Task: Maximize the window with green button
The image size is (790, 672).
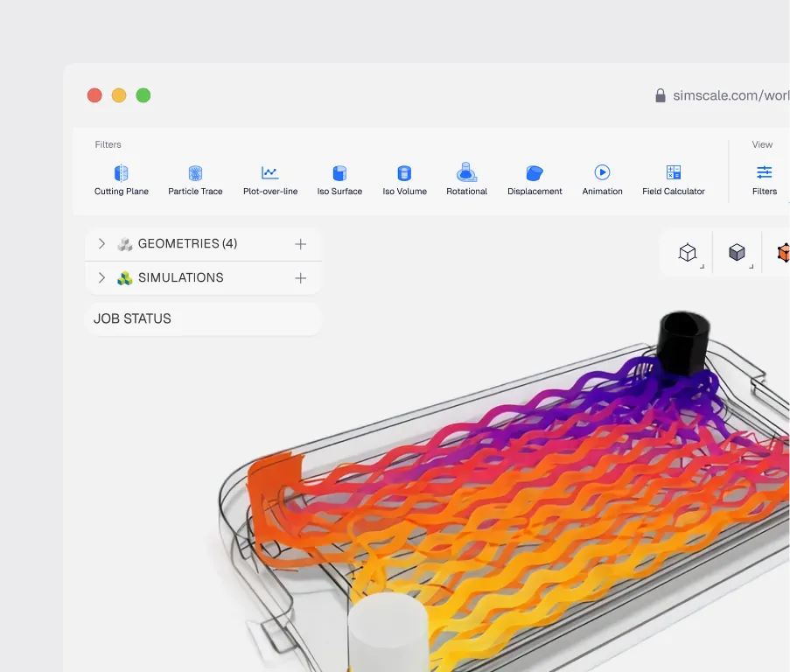Action: tap(143, 95)
